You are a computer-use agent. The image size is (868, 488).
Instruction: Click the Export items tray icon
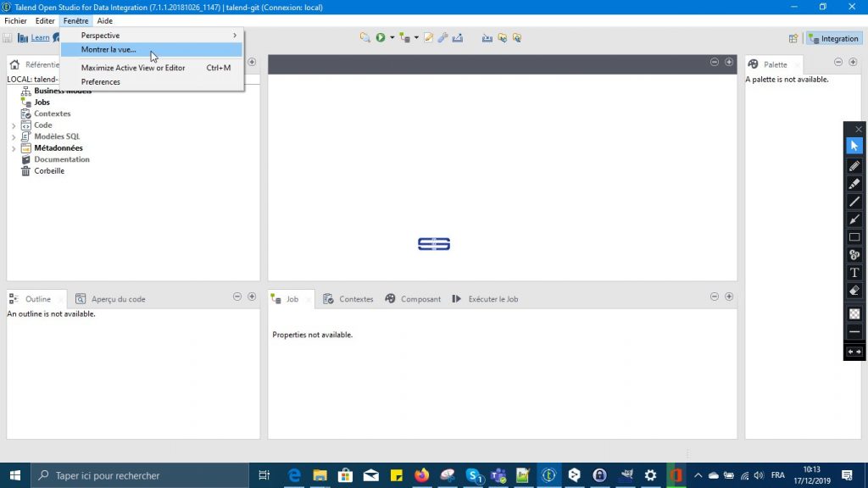click(x=457, y=37)
